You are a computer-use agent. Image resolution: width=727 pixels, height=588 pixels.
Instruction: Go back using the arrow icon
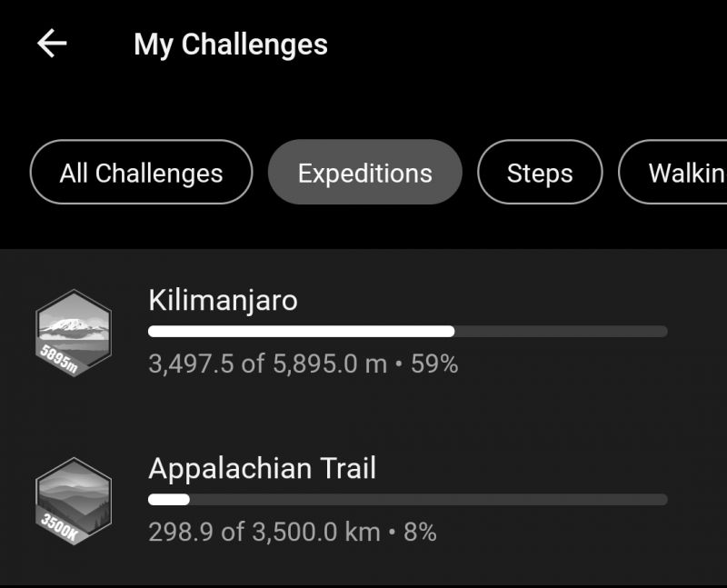52,43
